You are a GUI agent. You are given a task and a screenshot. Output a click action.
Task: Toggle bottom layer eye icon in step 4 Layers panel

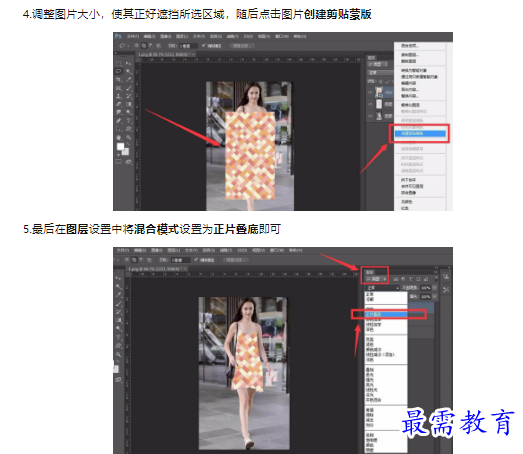370,116
